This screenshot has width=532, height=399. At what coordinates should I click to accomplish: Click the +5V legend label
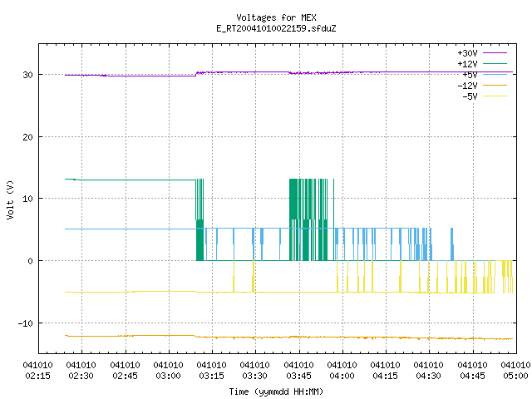tap(470, 75)
